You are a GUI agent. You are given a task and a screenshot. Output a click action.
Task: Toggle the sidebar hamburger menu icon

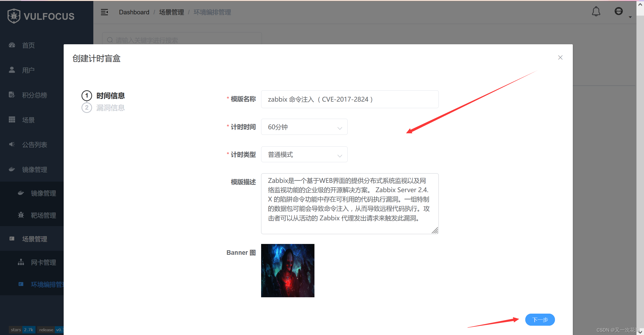[104, 12]
